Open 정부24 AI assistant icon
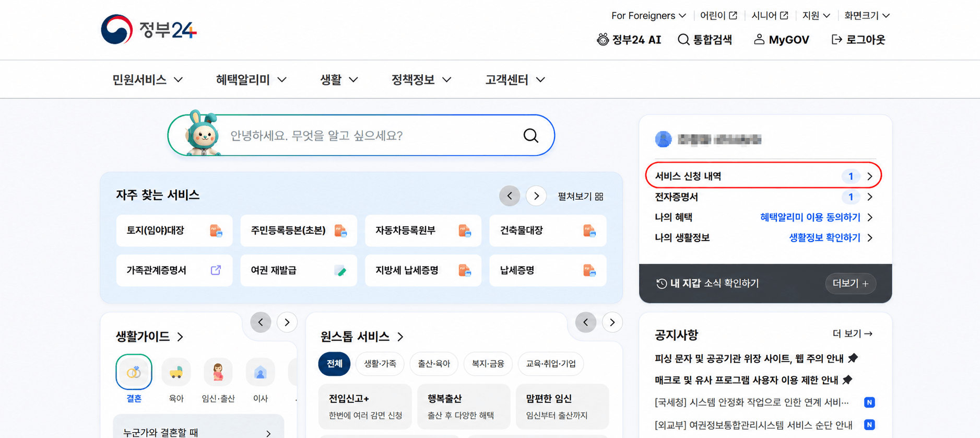 (603, 40)
